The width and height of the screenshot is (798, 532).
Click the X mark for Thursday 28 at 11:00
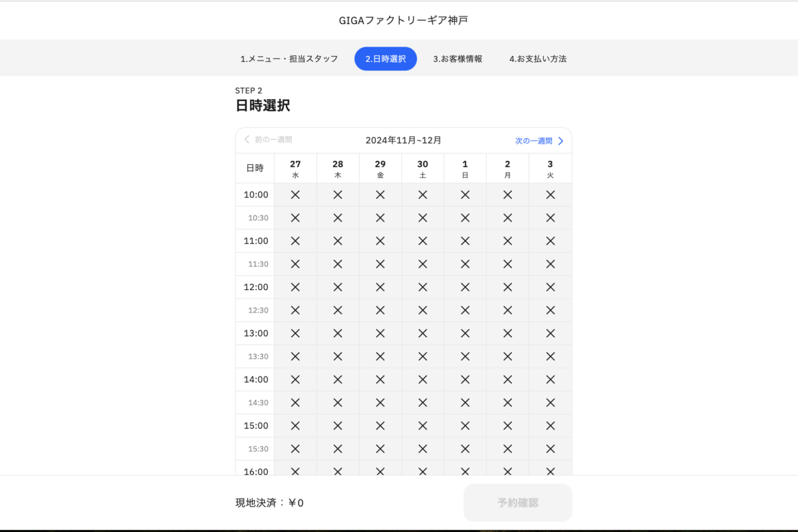[338, 241]
